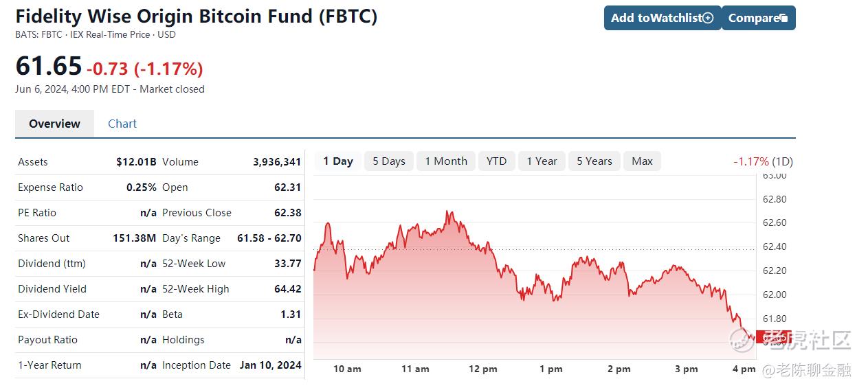Click the plus icon in Add to Watchlist
The height and width of the screenshot is (390, 868).
pos(708,18)
